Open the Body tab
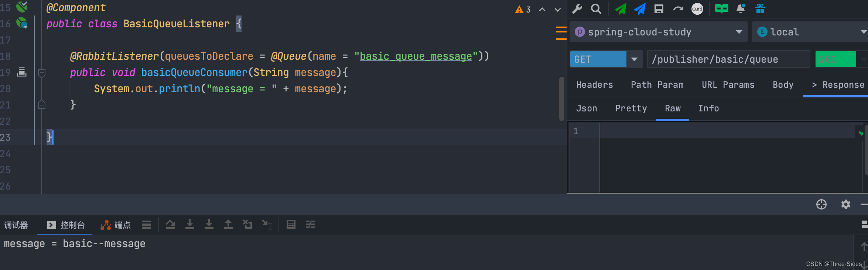Screen dimensions: 868x270 [x=783, y=85]
